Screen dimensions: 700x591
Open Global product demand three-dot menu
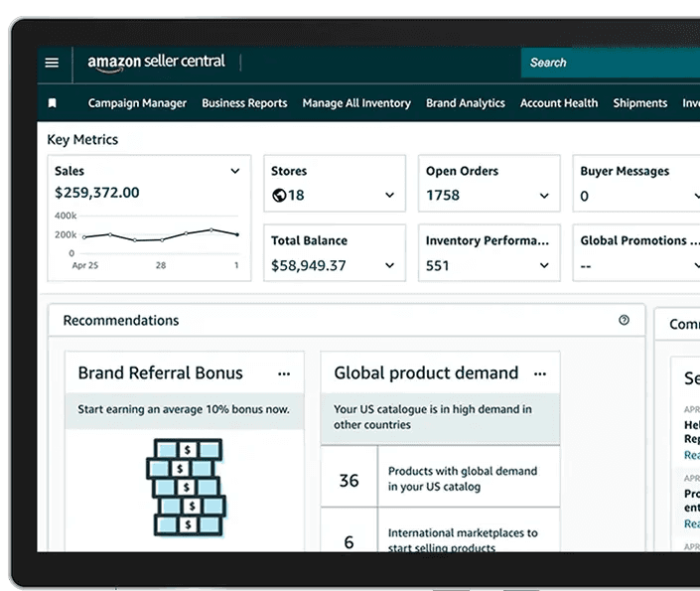540,373
